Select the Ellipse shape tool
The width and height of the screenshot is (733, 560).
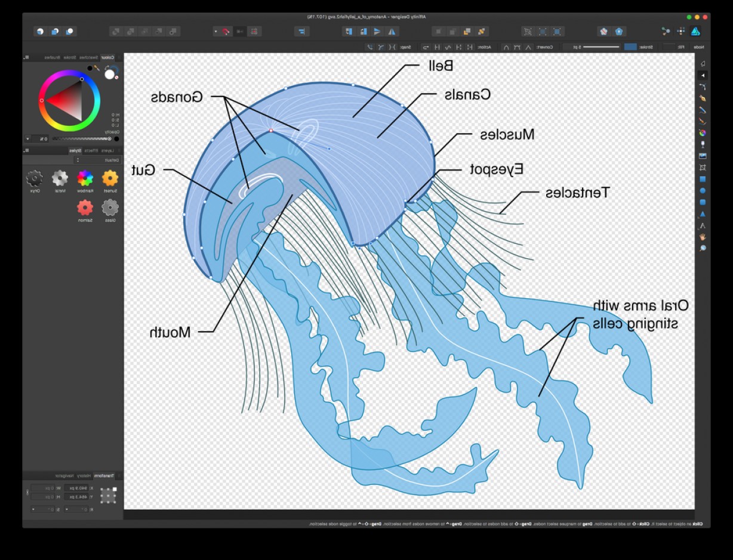click(703, 190)
